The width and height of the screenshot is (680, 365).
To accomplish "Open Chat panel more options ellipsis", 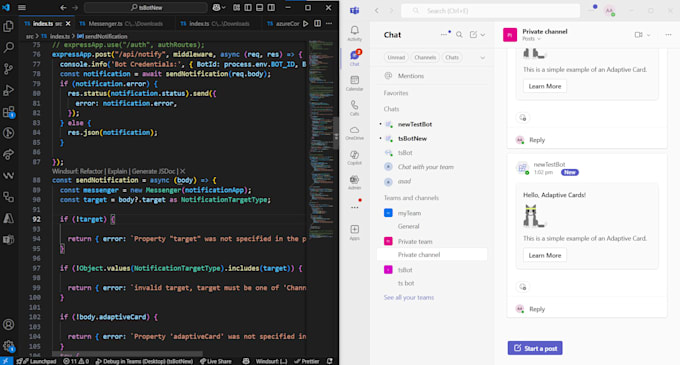I will coord(444,35).
